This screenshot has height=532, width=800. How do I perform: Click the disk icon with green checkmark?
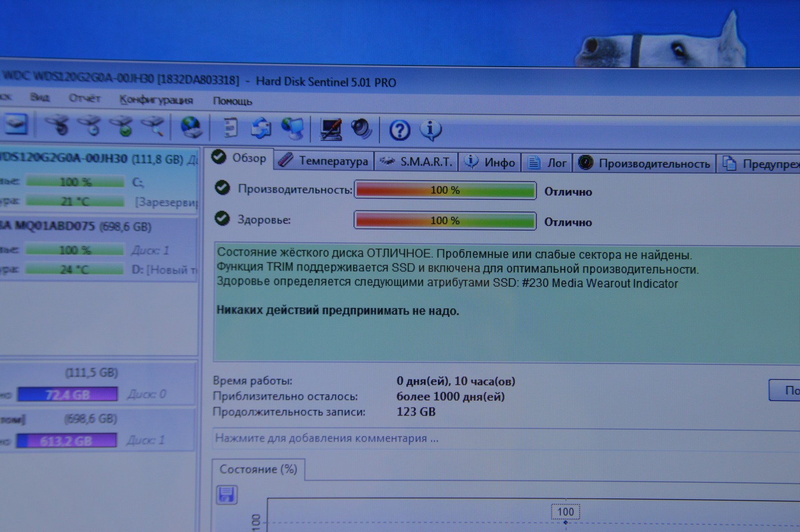click(x=122, y=126)
